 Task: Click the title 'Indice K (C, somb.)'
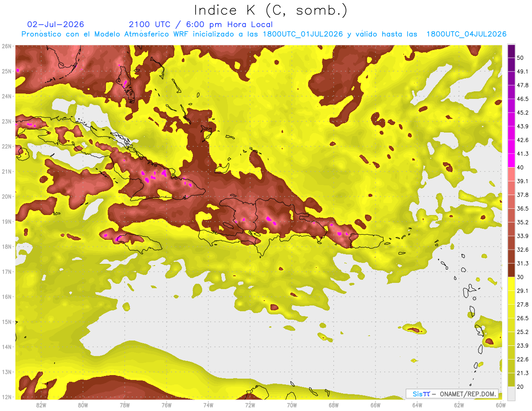[271, 10]
